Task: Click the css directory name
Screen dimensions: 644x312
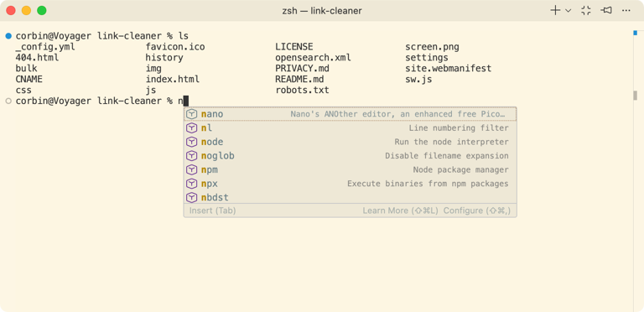Action: click(x=23, y=90)
